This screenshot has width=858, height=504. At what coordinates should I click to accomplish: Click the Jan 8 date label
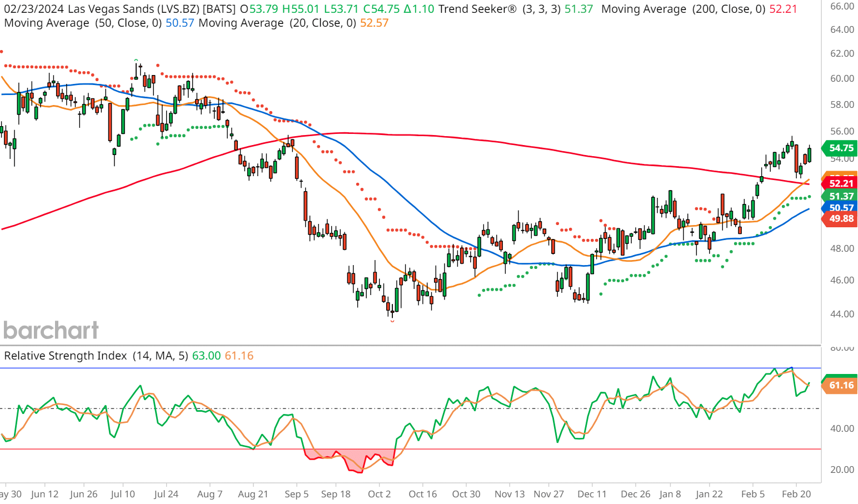670,494
